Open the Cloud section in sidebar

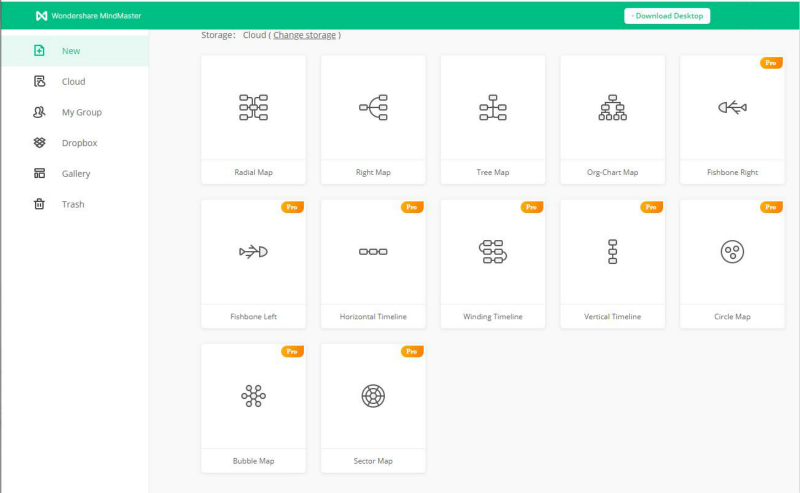click(x=73, y=82)
